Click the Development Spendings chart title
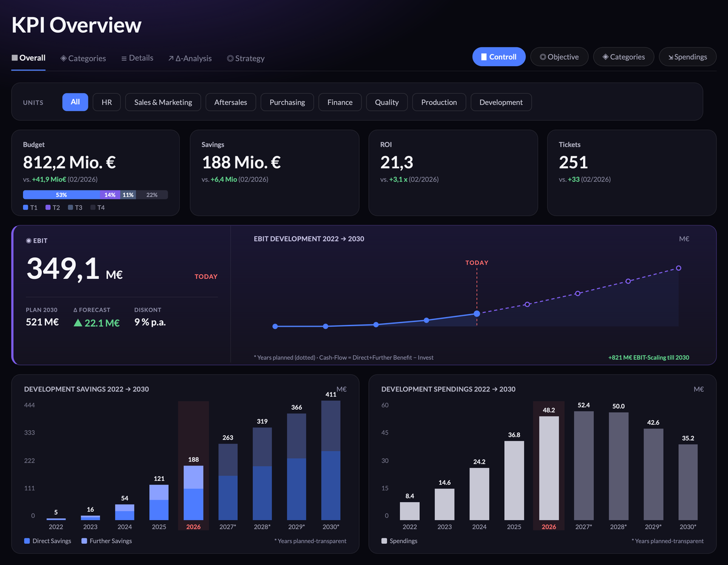The height and width of the screenshot is (565, 728). tap(448, 389)
